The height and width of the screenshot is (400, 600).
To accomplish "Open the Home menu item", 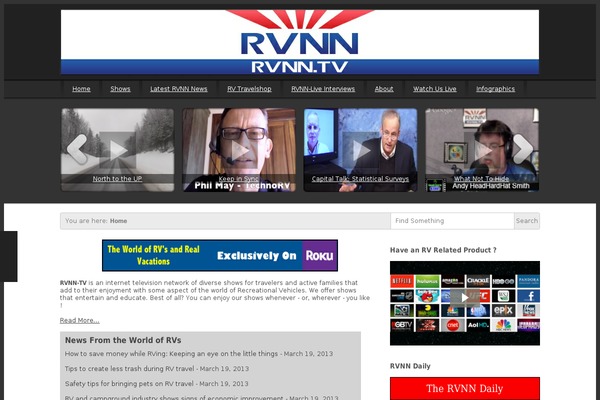I will (x=81, y=89).
